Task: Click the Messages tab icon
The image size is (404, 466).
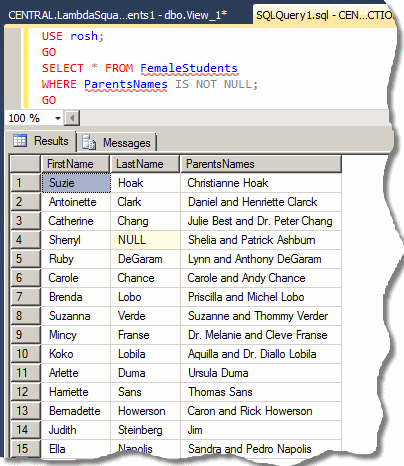Action: click(89, 142)
